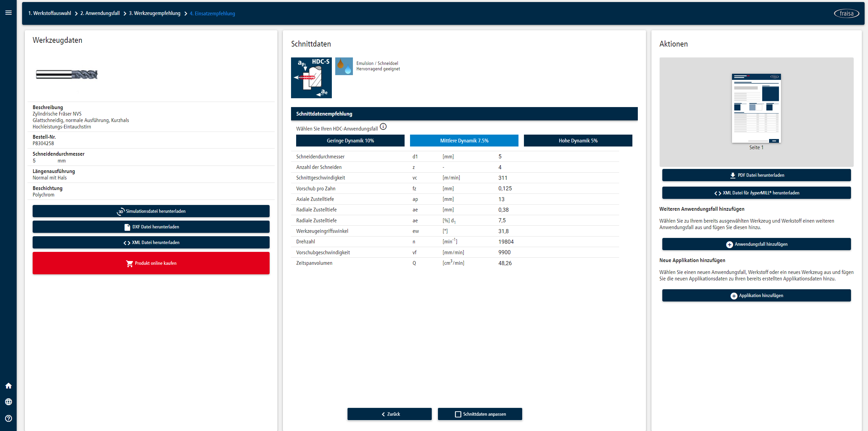This screenshot has height=431, width=868.
Task: Click Produkt online kaufen
Action: point(151,263)
